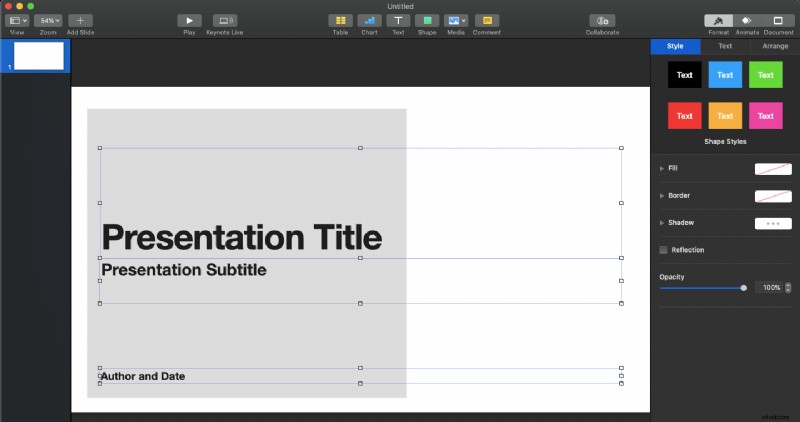Switch to the Arrange tab

click(775, 46)
